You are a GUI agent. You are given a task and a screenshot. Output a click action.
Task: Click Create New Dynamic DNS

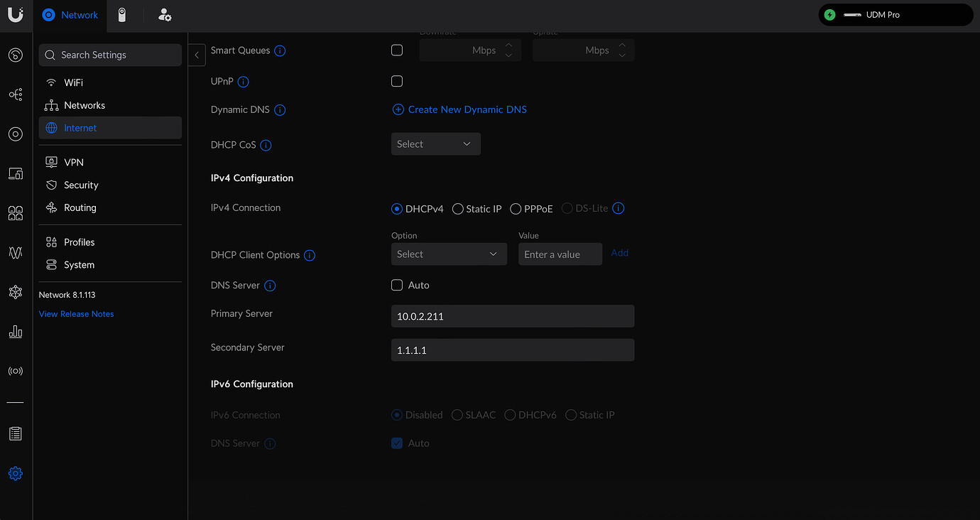[459, 109]
